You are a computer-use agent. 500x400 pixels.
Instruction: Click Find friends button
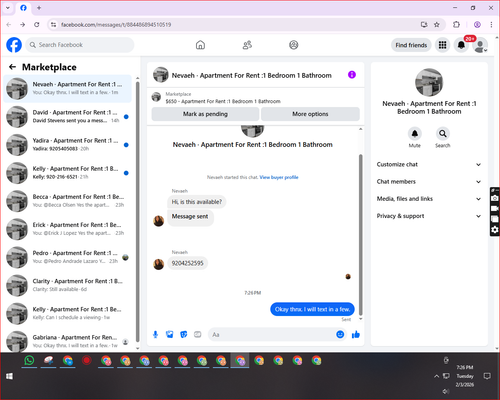pyautogui.click(x=411, y=45)
